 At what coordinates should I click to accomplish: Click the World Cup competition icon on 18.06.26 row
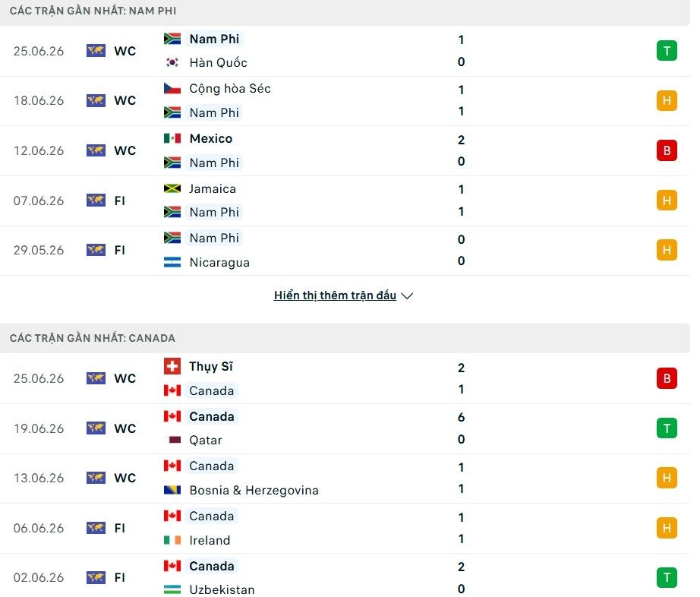pos(96,100)
